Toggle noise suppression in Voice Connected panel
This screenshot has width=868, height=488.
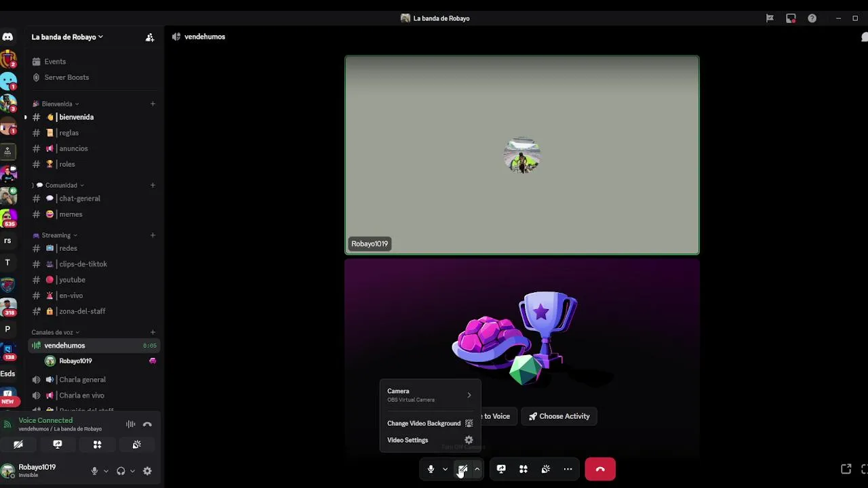[130, 424]
